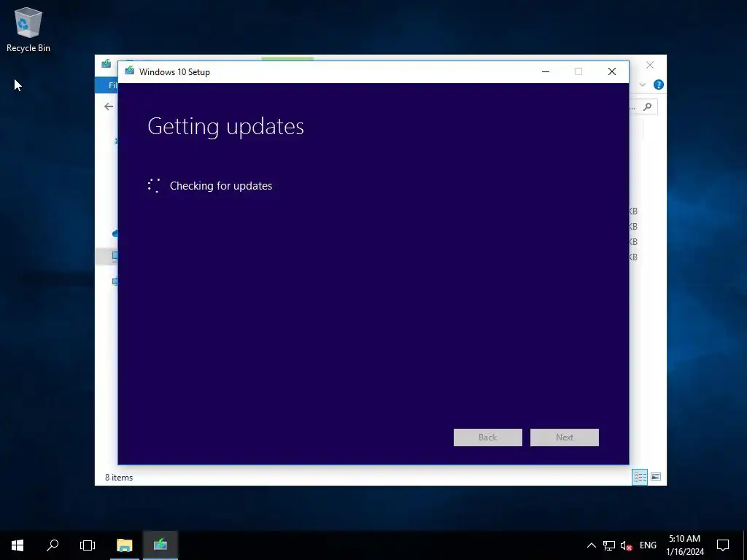747x560 pixels.
Task: Open the Windows Start menu
Action: click(18, 545)
